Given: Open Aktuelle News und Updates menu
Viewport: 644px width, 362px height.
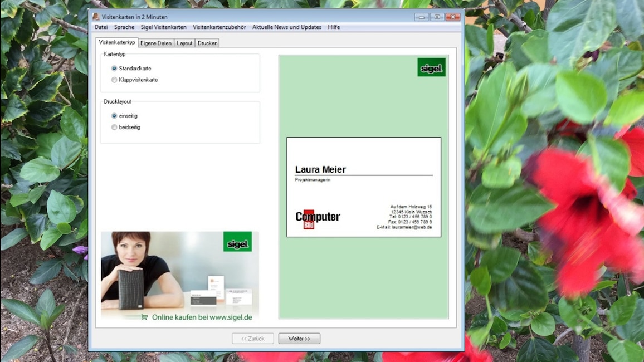Looking at the screenshot, I should click(x=286, y=27).
